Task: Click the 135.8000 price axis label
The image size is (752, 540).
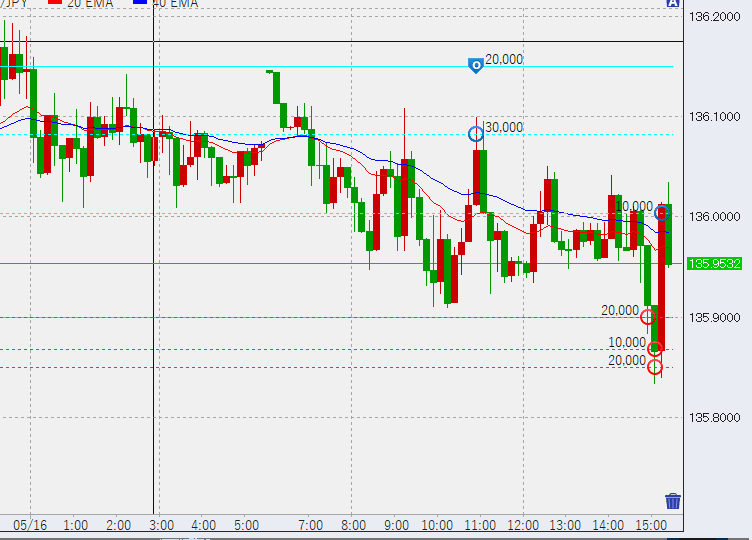Action: [x=715, y=417]
